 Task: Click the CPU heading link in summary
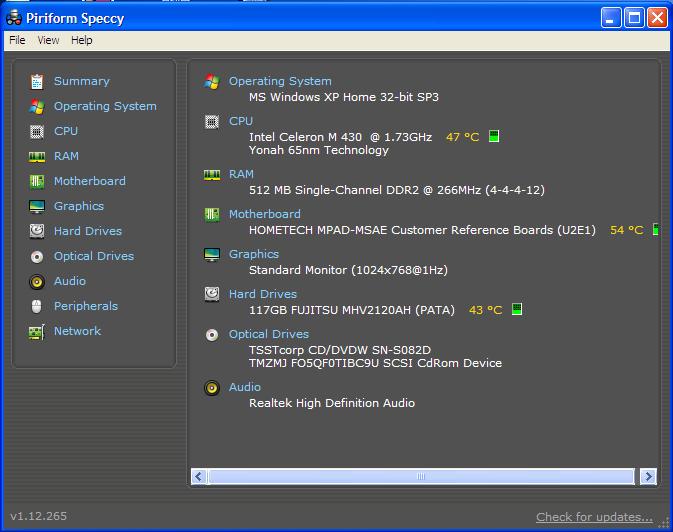click(x=240, y=121)
